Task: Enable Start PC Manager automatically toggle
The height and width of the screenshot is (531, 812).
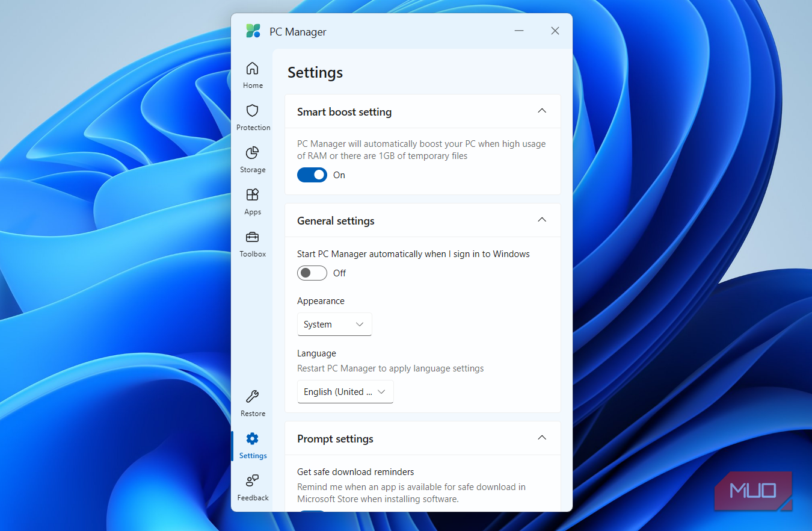Action: point(312,273)
